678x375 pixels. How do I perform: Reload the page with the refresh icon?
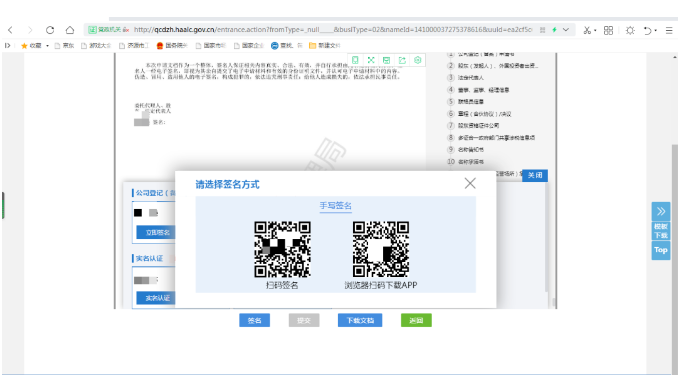[x=50, y=30]
